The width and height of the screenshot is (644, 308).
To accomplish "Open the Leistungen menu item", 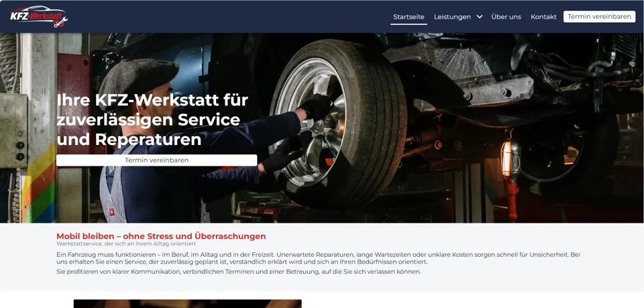I will pyautogui.click(x=452, y=17).
